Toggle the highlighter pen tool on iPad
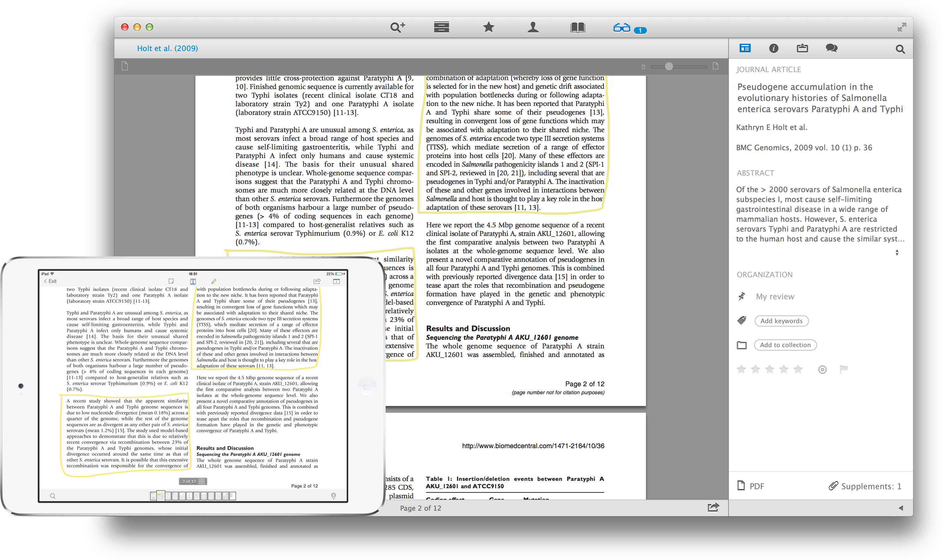 point(214,281)
